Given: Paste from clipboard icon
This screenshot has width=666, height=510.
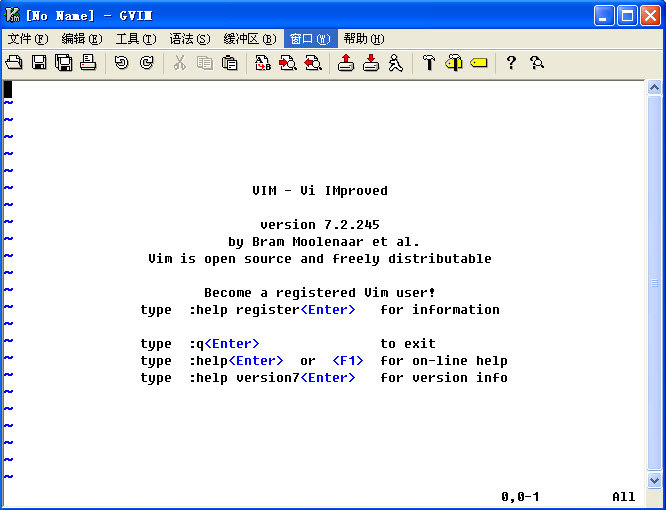Looking at the screenshot, I should 230,63.
